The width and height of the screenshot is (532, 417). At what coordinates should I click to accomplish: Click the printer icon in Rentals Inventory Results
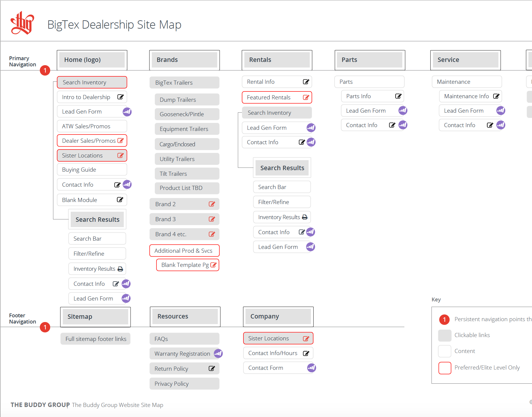pos(305,217)
